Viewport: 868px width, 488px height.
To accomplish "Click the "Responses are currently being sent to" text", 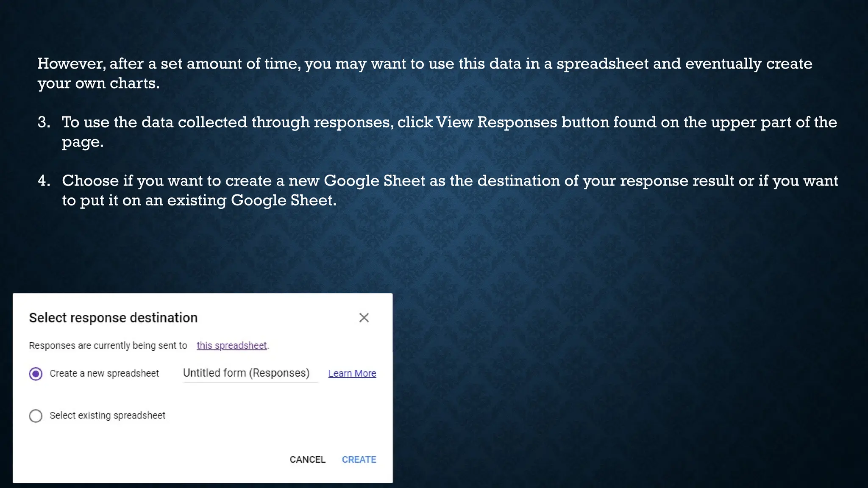I will coord(108,346).
